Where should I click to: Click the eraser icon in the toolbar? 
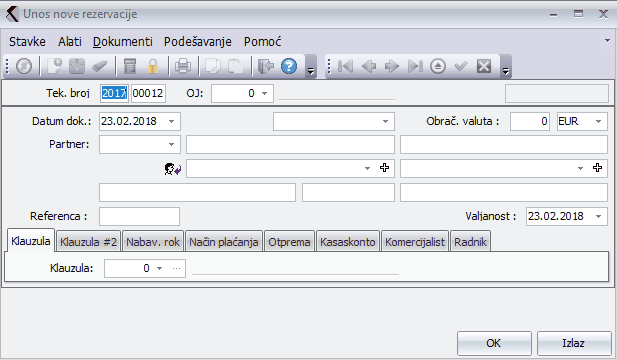point(100,66)
